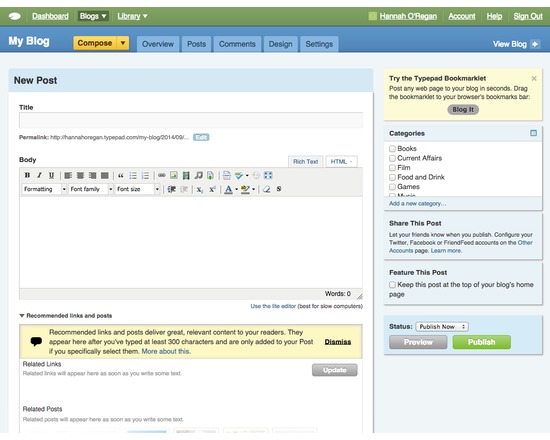Close the Typepad Bookmarklet notice

[534, 79]
